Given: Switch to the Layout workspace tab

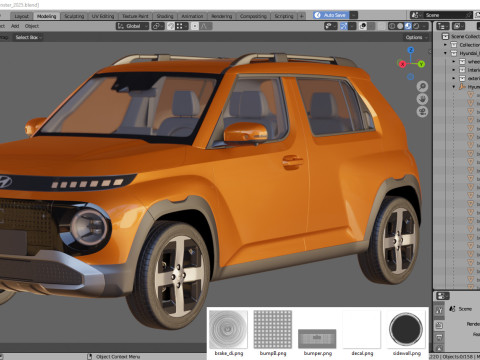Looking at the screenshot, I should [22, 16].
